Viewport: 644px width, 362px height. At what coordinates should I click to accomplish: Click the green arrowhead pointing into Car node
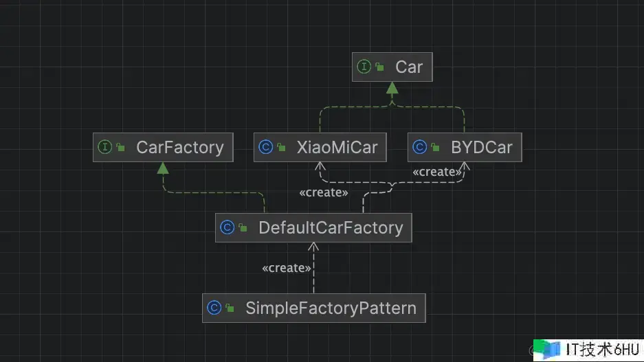pos(392,88)
